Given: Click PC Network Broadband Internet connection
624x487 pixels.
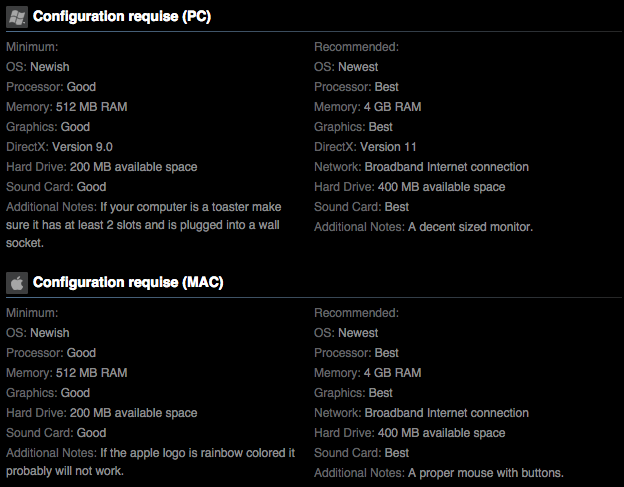Looking at the screenshot, I should pos(421,167).
